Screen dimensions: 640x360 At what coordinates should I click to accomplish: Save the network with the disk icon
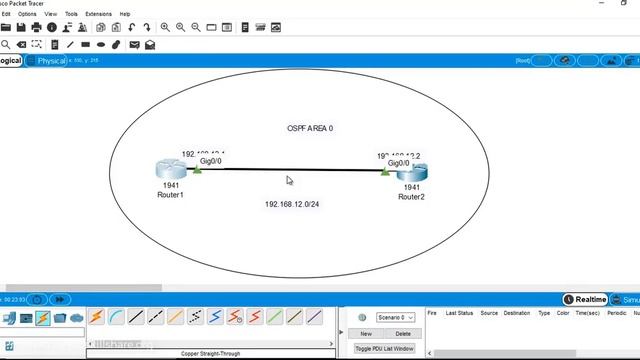21,27
